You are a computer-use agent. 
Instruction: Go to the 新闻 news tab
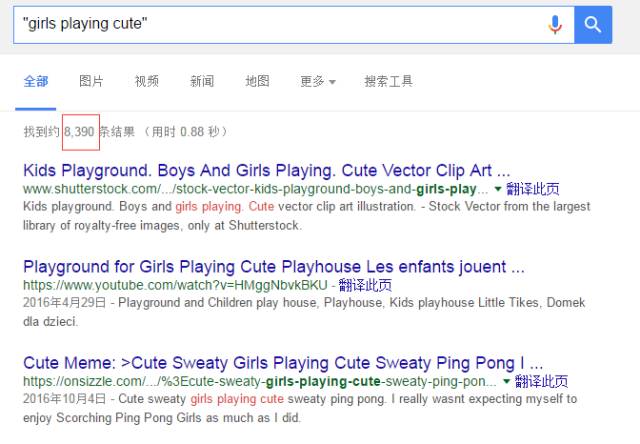(202, 81)
